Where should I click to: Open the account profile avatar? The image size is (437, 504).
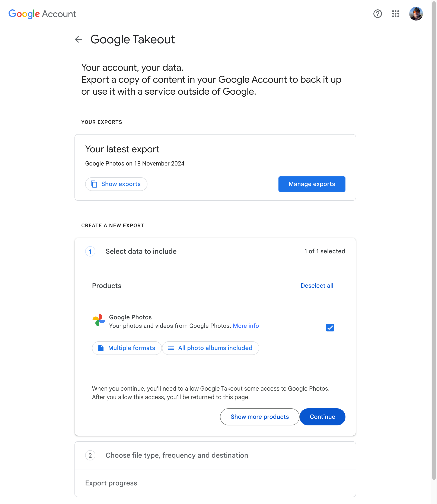tap(416, 14)
